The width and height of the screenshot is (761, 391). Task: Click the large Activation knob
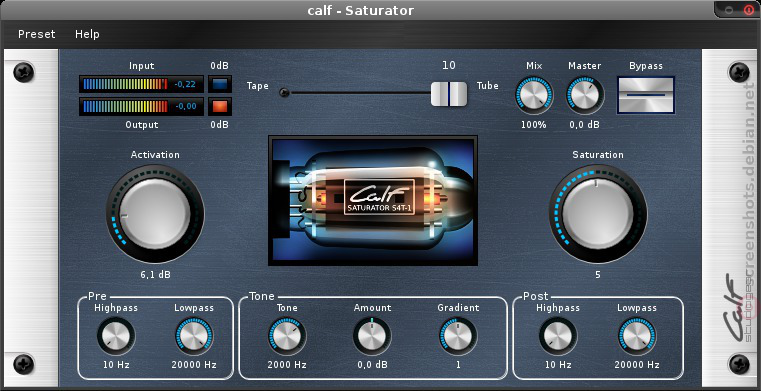pos(155,214)
